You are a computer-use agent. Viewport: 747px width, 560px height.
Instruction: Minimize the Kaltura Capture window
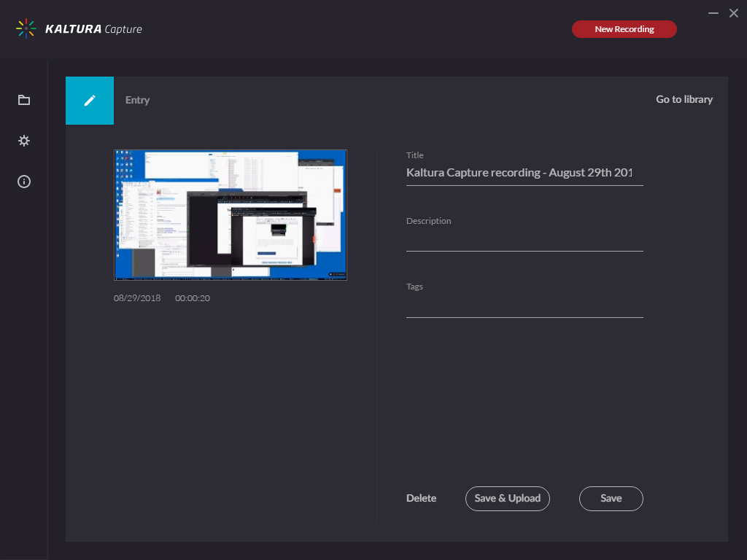coord(713,12)
